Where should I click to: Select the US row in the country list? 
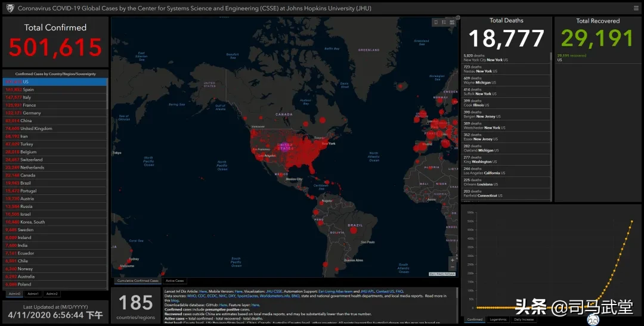click(x=26, y=82)
